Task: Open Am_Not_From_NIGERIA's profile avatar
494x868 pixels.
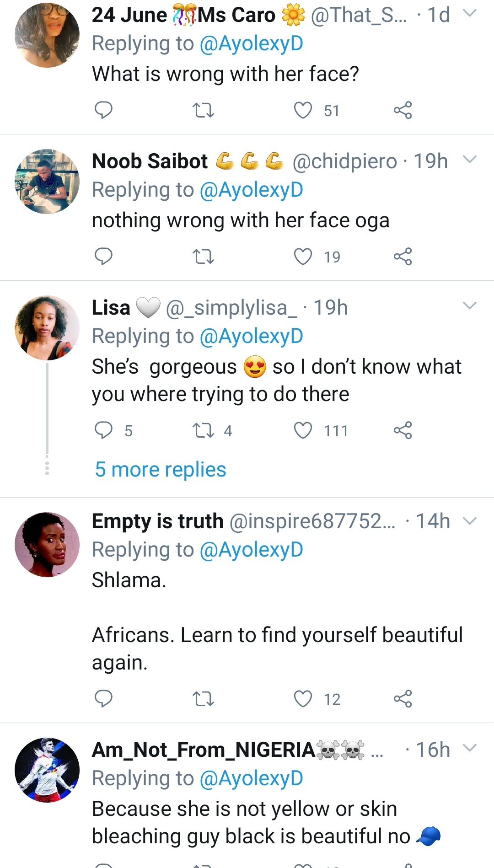Action: click(47, 770)
